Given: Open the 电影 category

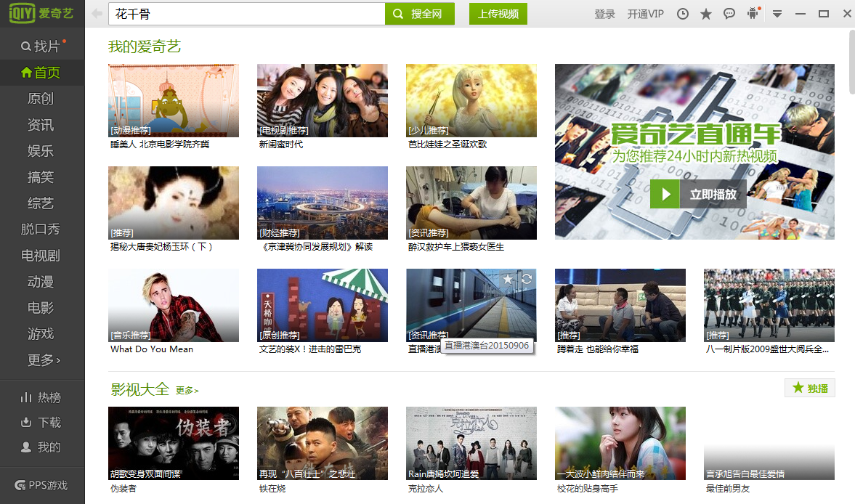Looking at the screenshot, I should [x=41, y=308].
